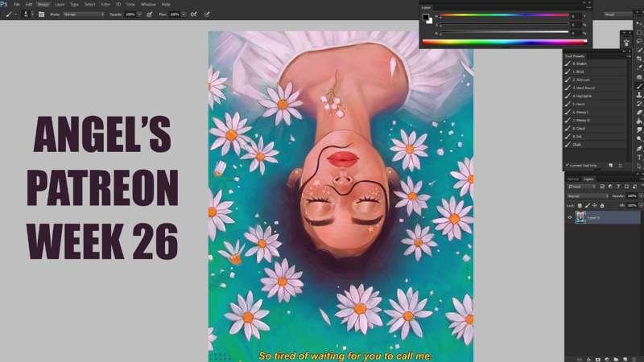Hide the layer using its eye icon
This screenshot has width=644, height=362.
(570, 217)
